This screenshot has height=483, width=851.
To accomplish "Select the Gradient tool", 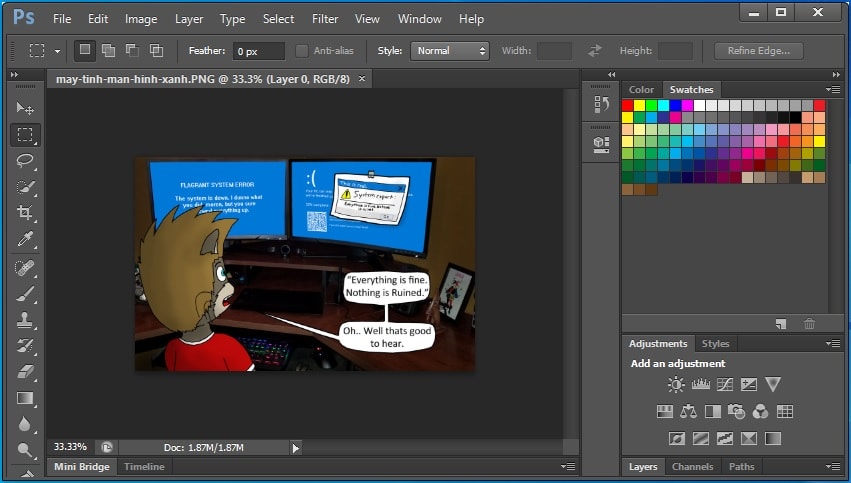I will 24,398.
